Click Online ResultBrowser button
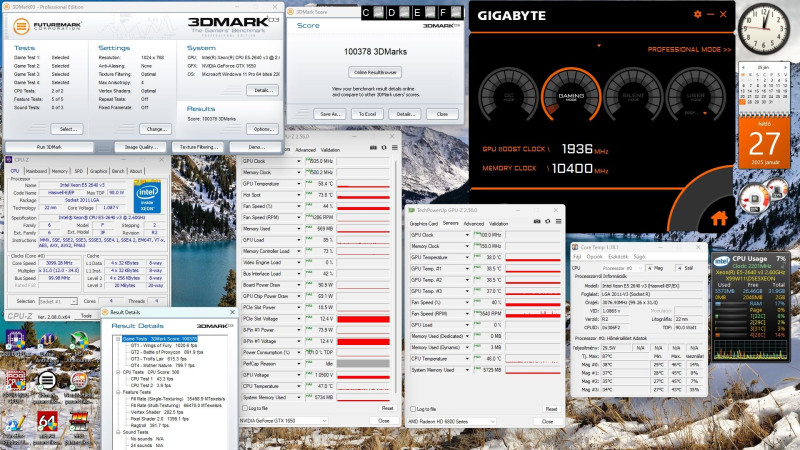 (x=375, y=72)
